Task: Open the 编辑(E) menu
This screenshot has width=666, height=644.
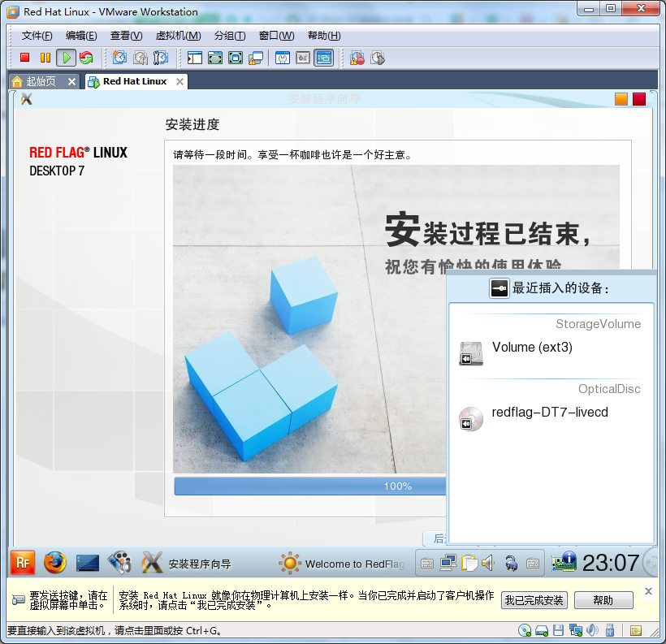Action: click(81, 36)
